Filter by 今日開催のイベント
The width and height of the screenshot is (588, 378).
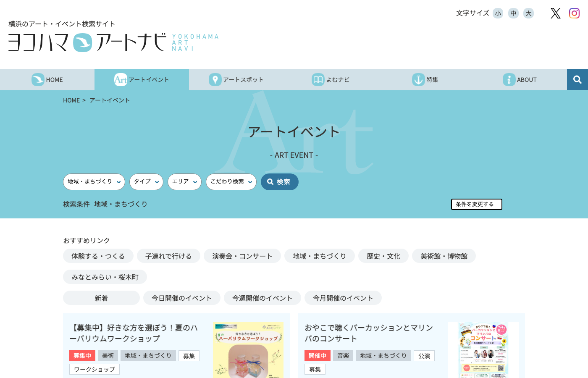182,298
